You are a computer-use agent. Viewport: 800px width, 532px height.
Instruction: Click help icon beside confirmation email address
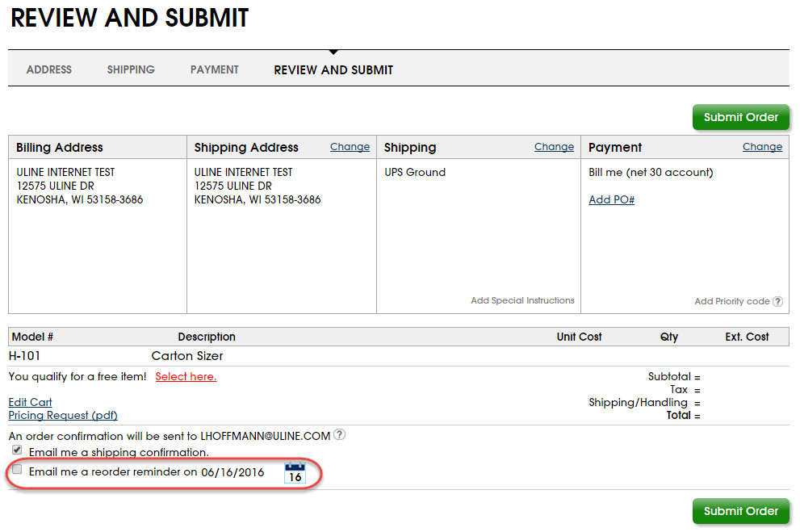tap(340, 435)
